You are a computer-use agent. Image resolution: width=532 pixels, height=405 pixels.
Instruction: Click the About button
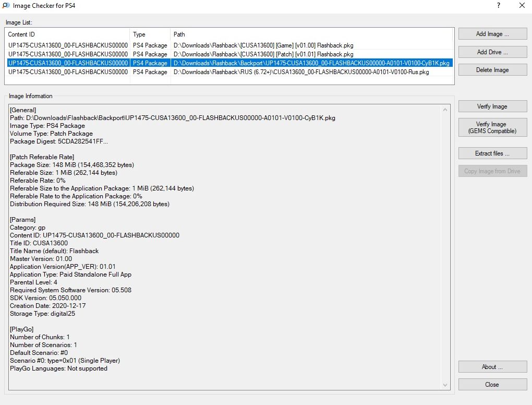[493, 367]
